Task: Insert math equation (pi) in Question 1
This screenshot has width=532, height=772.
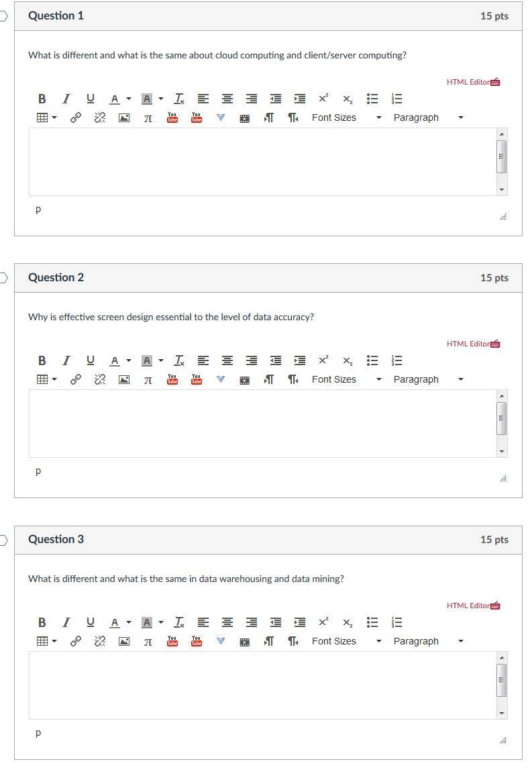Action: click(148, 118)
